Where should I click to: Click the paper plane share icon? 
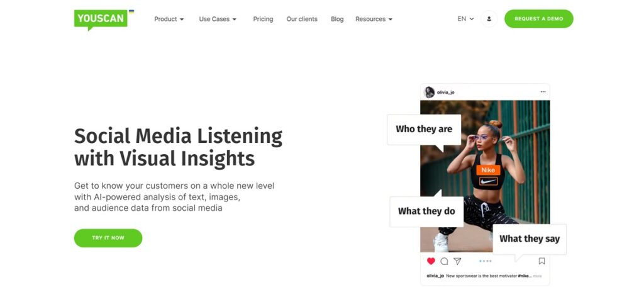click(457, 261)
